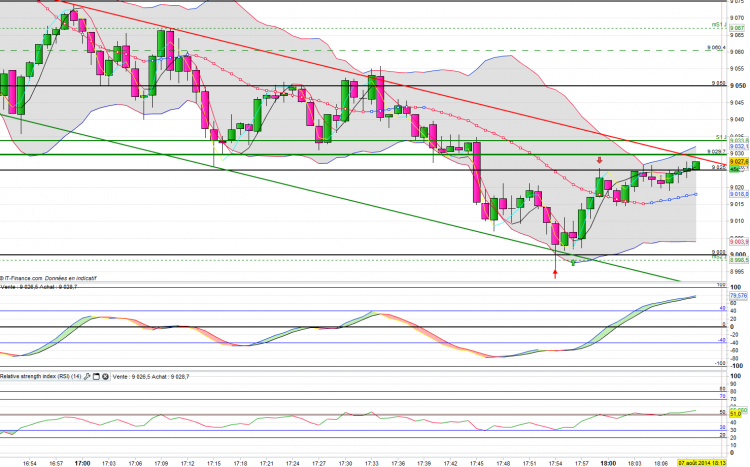Viewport: 750px width, 467px height.
Task: Click the IT-Finance.com credit text
Action: tap(48, 278)
